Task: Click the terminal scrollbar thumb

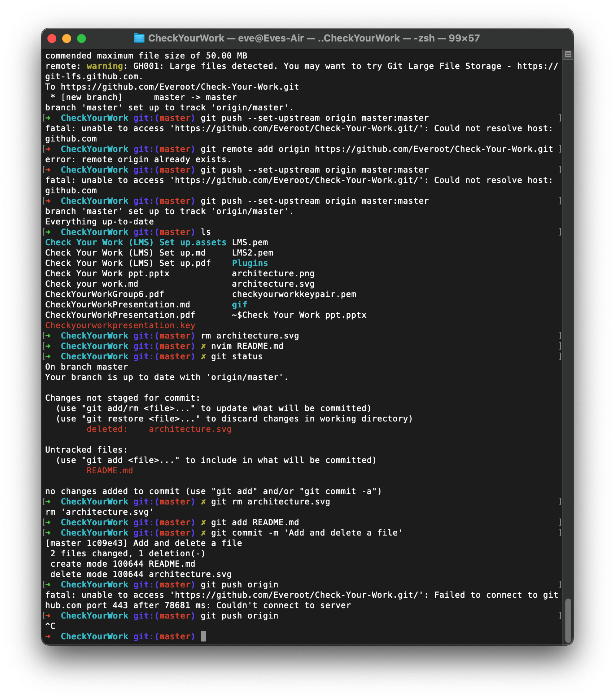Action: 568,621
